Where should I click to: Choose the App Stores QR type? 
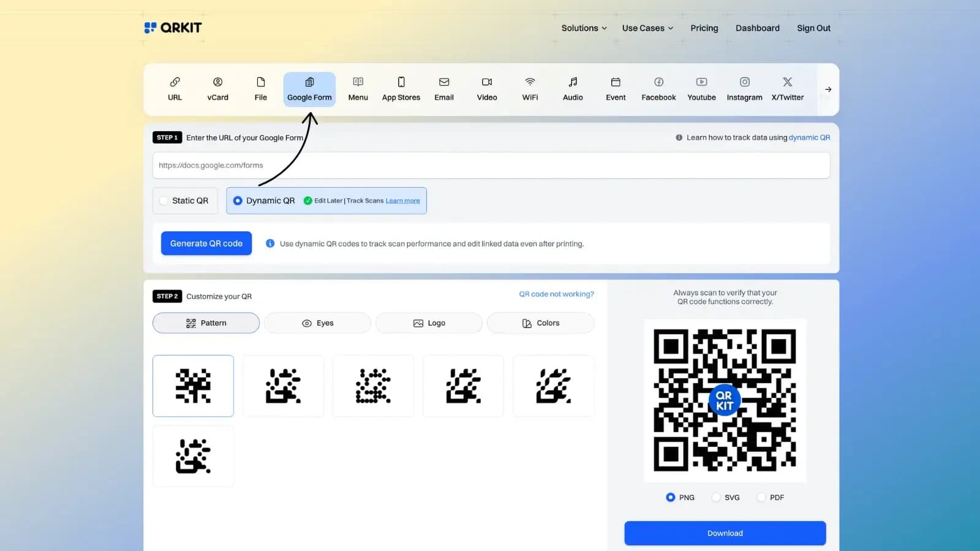click(x=401, y=89)
